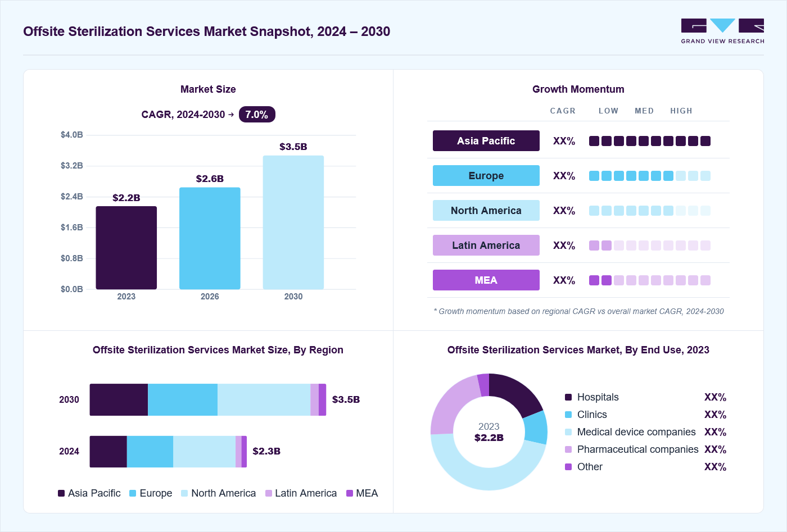Click the 'Hospitals' legend text
This screenshot has height=532, width=787.
[598, 397]
